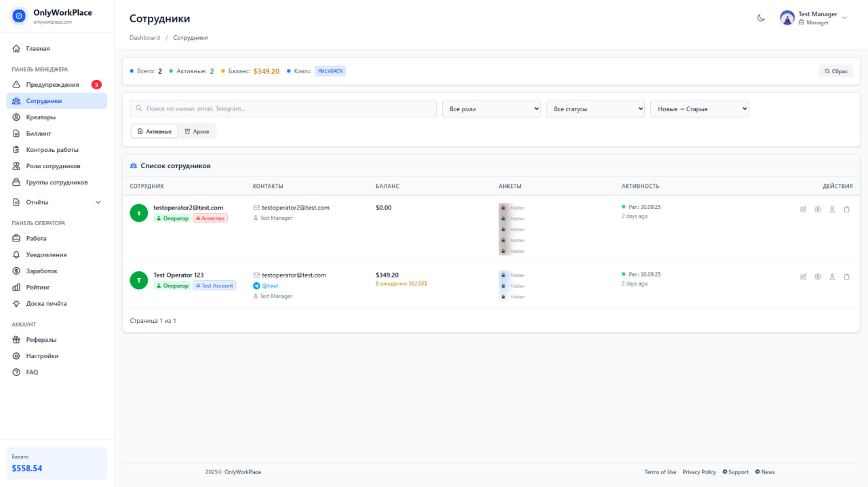Open the Test Manager profile menu

814,18
